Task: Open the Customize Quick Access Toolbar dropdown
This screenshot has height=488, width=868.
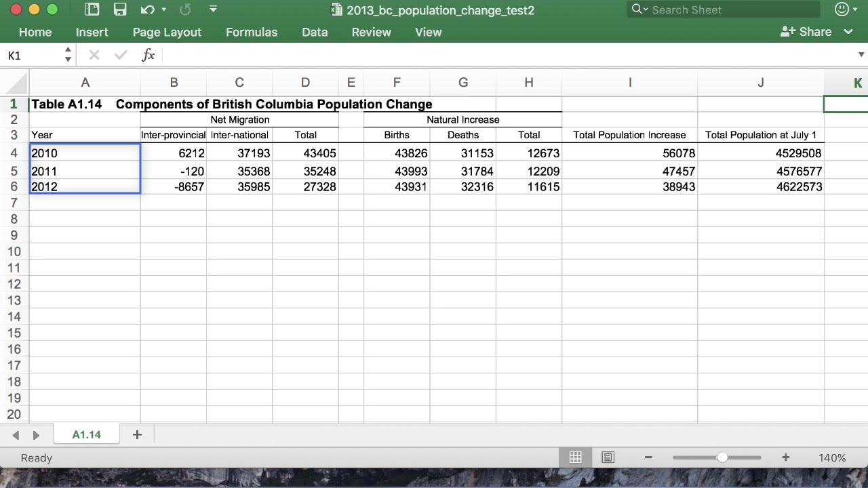Action: pos(214,9)
